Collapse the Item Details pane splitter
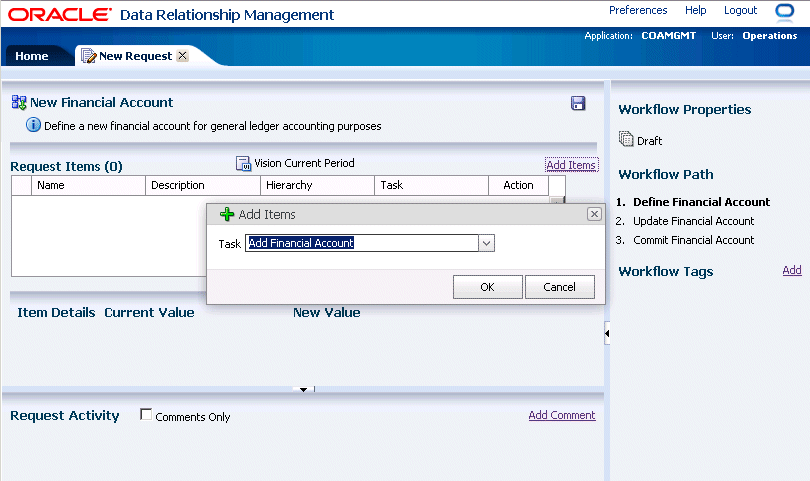 coord(304,389)
